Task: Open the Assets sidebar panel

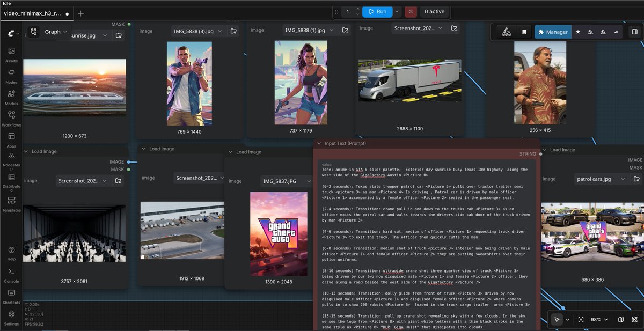Action: click(x=11, y=55)
